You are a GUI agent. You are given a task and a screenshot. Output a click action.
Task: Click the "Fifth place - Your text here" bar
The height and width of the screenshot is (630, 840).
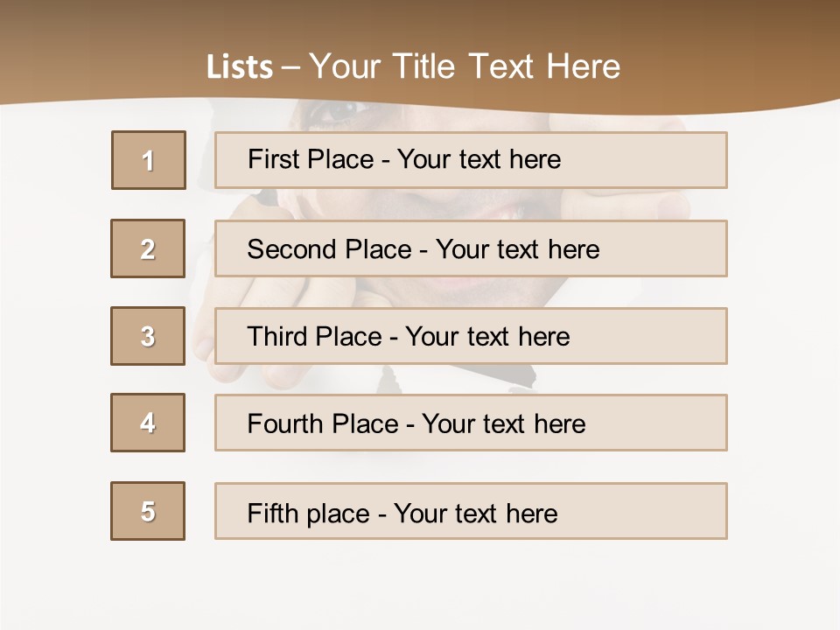(x=471, y=511)
